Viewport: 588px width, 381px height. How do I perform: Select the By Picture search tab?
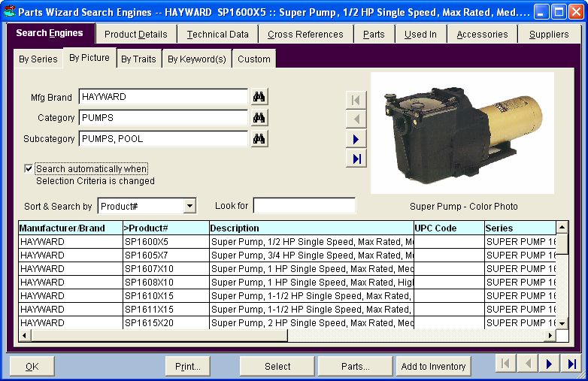coord(89,58)
